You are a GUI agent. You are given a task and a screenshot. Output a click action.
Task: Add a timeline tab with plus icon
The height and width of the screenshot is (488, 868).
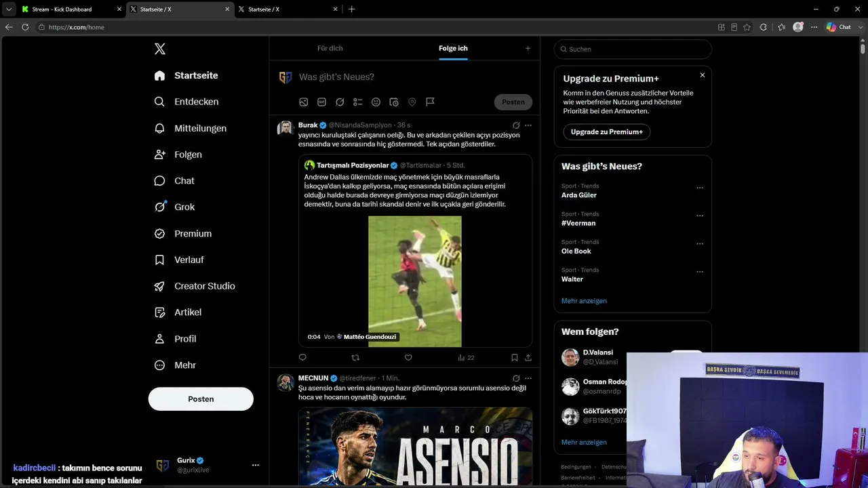coord(528,48)
